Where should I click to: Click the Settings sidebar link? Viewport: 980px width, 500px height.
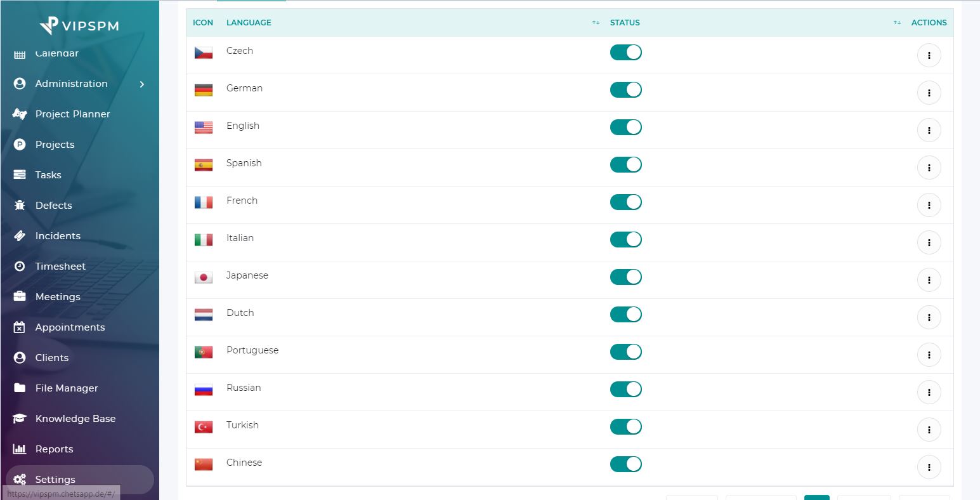tap(55, 480)
